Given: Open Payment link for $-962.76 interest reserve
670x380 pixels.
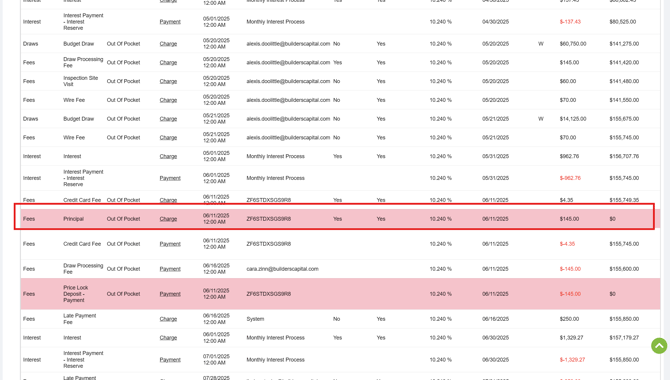Looking at the screenshot, I should pyautogui.click(x=170, y=178).
